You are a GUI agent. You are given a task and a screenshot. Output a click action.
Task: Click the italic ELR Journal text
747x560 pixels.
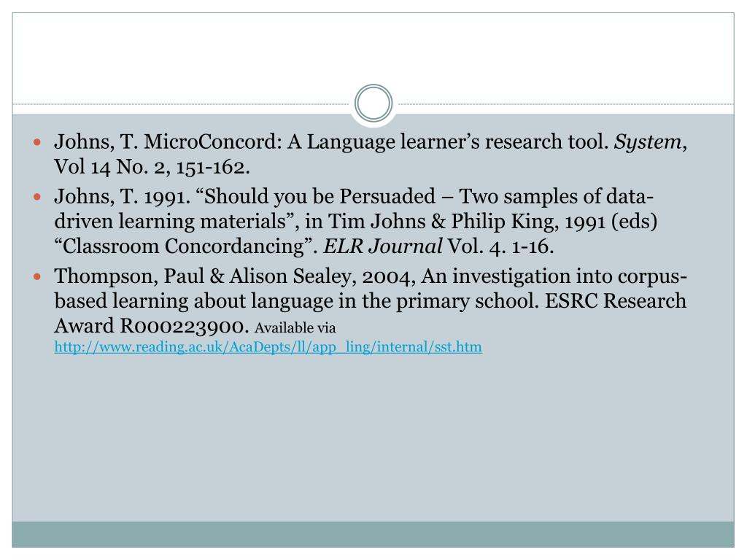pos(382,246)
